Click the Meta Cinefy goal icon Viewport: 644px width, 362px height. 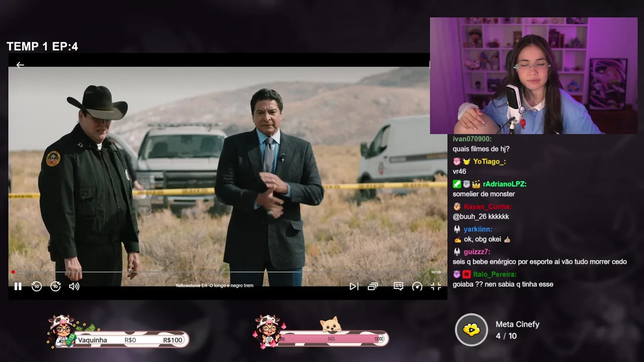[471, 330]
